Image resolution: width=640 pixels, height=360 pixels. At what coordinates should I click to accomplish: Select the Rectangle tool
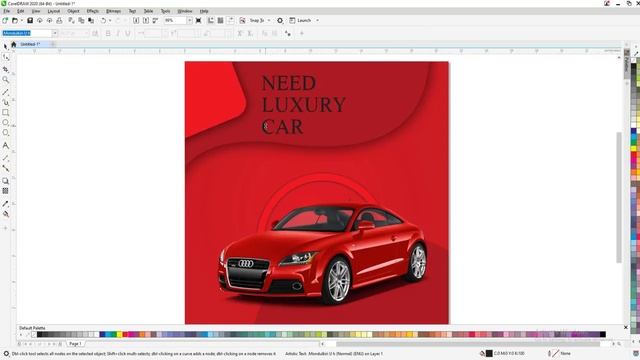click(5, 112)
